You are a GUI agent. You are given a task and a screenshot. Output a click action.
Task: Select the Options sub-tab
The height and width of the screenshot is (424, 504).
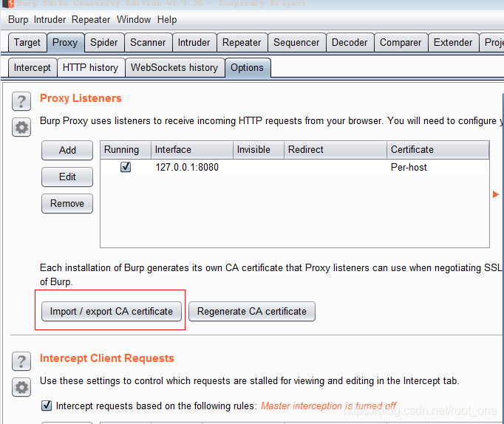tap(247, 67)
